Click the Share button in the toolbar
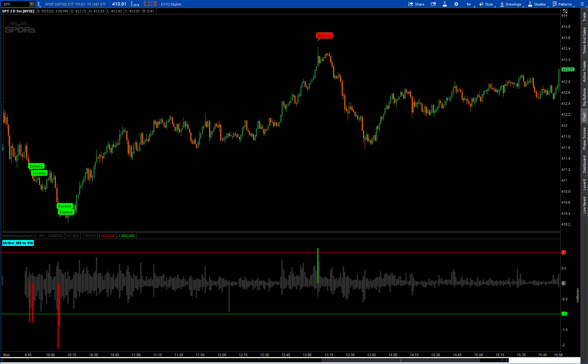This screenshot has width=588, height=364. point(416,4)
